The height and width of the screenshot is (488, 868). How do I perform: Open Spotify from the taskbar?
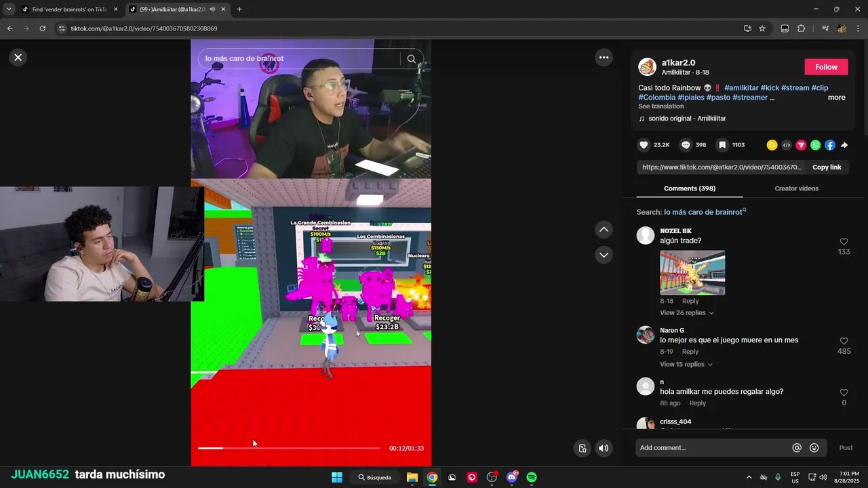pyautogui.click(x=532, y=477)
